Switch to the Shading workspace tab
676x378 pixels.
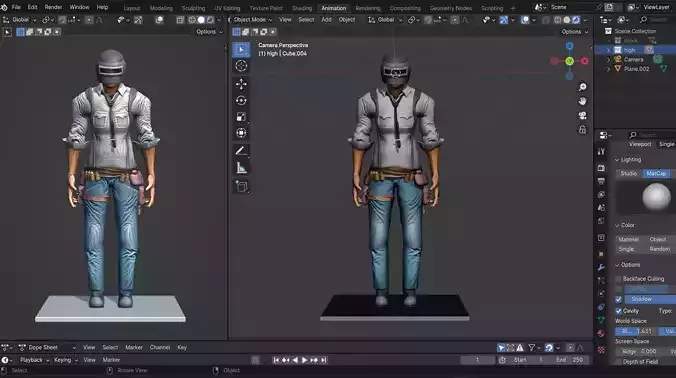tap(302, 8)
